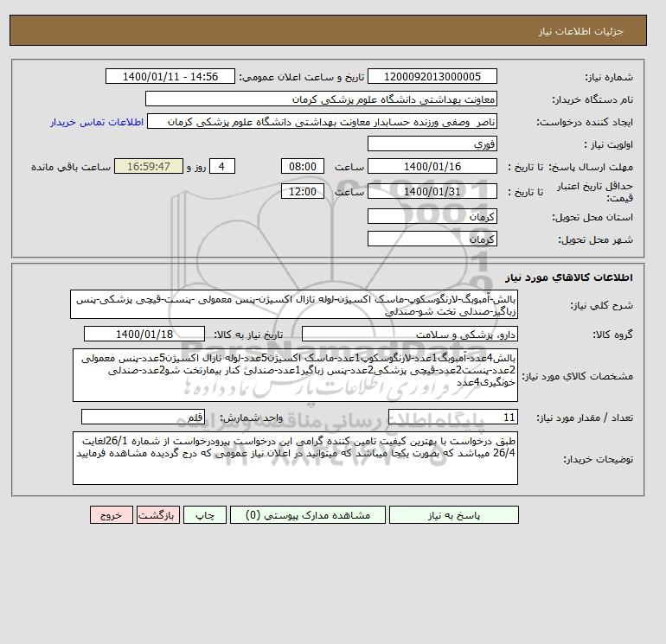Click the response deadline date 1400/01/16
The image size is (666, 644).
tap(432, 166)
